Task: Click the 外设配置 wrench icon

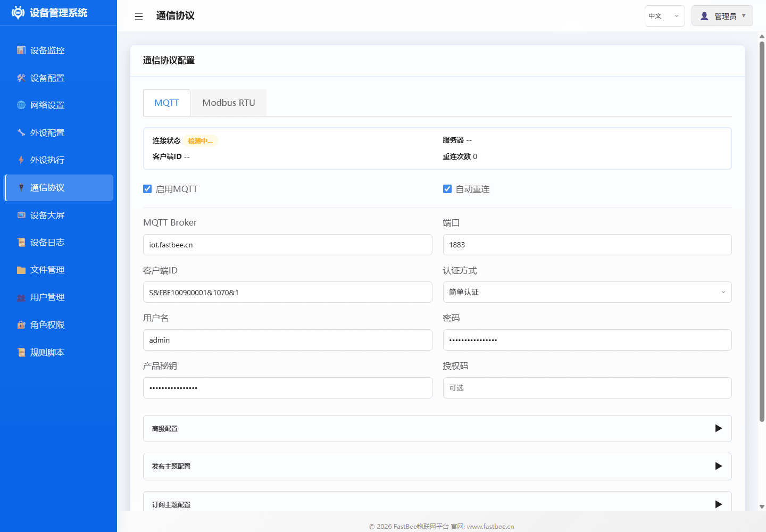Action: click(x=21, y=132)
